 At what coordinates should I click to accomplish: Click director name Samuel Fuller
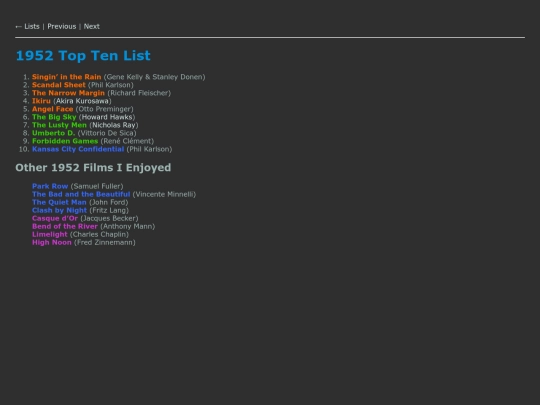97,186
